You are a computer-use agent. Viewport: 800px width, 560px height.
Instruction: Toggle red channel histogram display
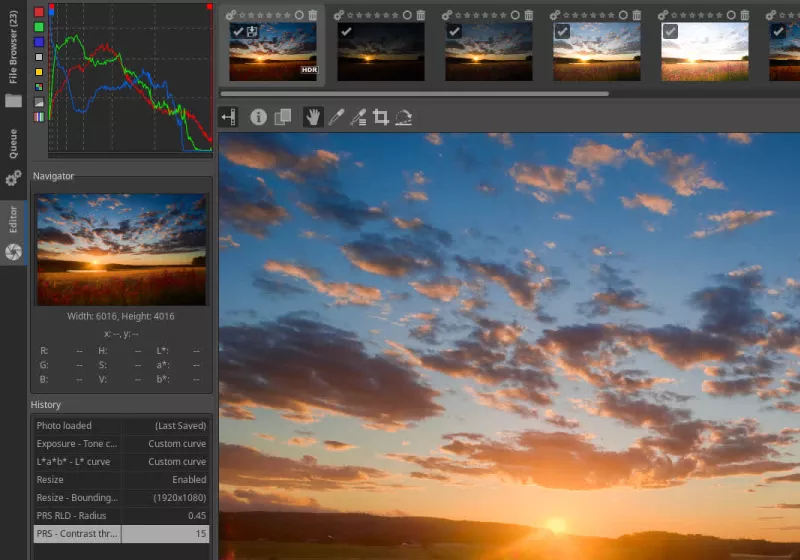[x=39, y=12]
